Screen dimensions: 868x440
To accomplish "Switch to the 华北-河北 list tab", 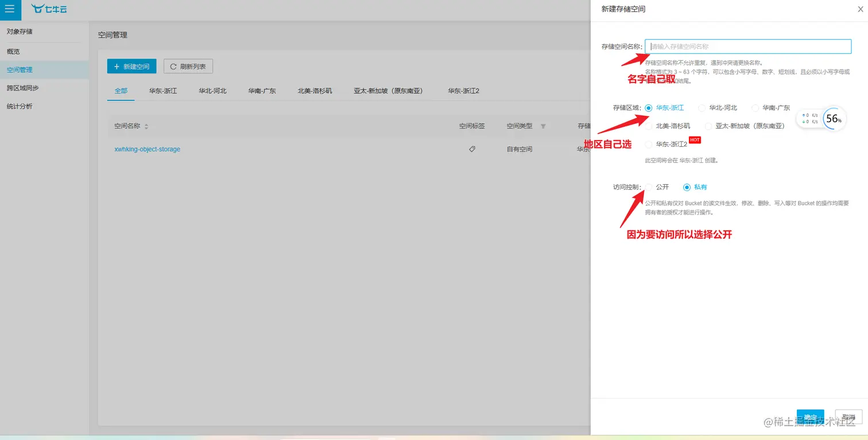I will pyautogui.click(x=212, y=91).
